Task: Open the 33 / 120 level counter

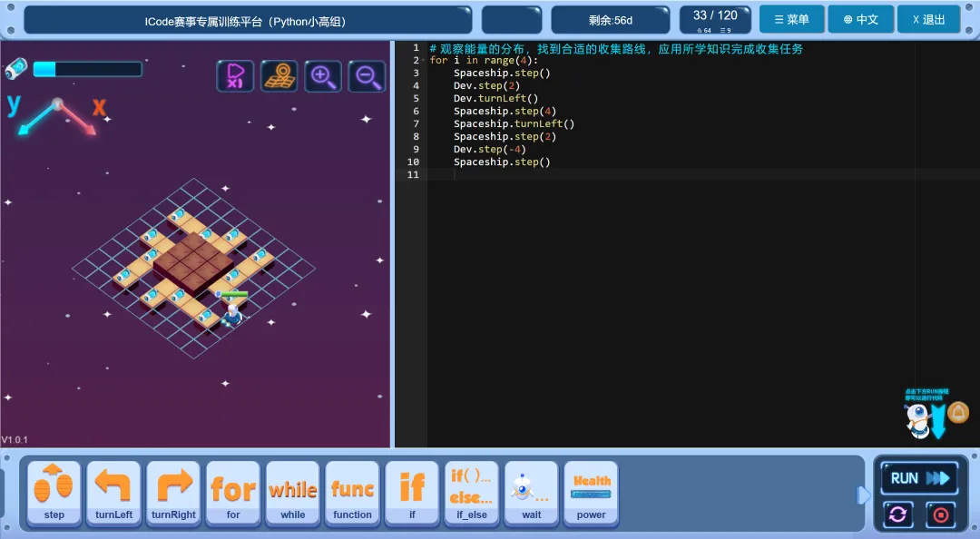Action: point(715,20)
